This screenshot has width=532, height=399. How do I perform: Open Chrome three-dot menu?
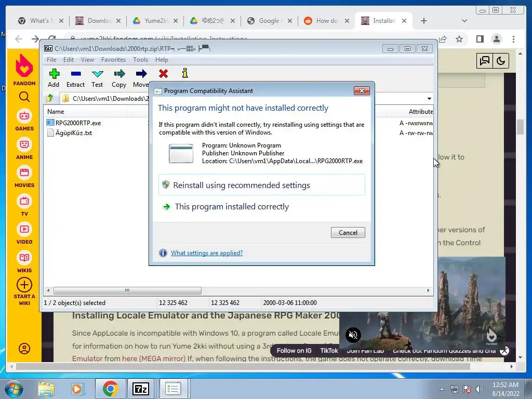point(513,39)
